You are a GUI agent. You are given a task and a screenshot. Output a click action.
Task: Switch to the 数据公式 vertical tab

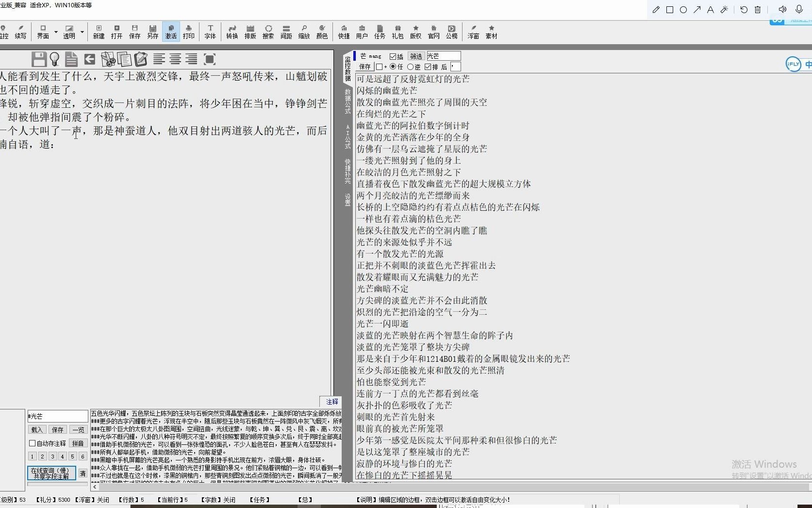[348, 101]
